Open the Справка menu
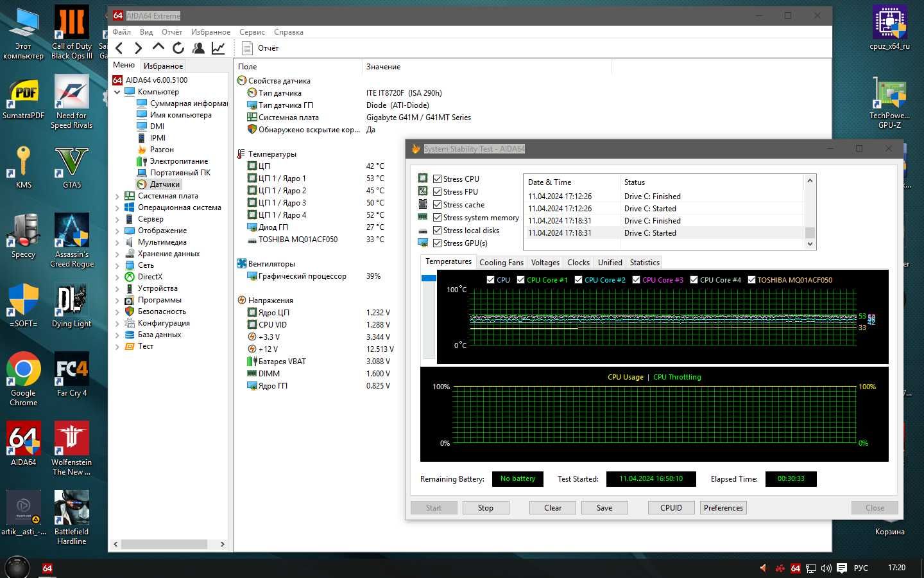This screenshot has height=578, width=924. 289,32
